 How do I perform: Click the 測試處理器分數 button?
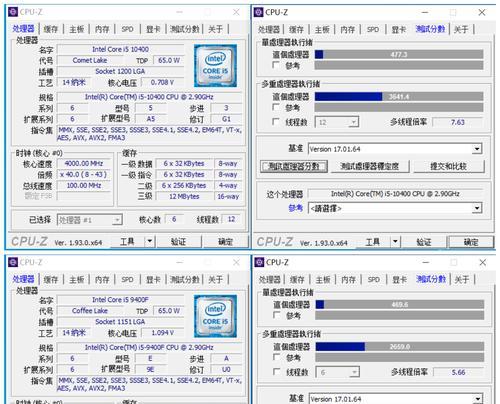click(294, 166)
